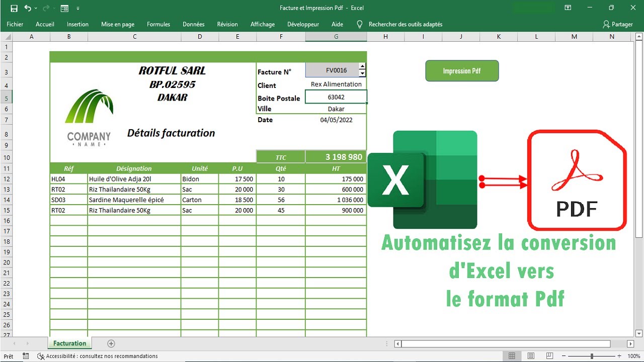This screenshot has height=362, width=644.
Task: Select the 1 036 000 HT amount cell
Action: pyautogui.click(x=336, y=200)
